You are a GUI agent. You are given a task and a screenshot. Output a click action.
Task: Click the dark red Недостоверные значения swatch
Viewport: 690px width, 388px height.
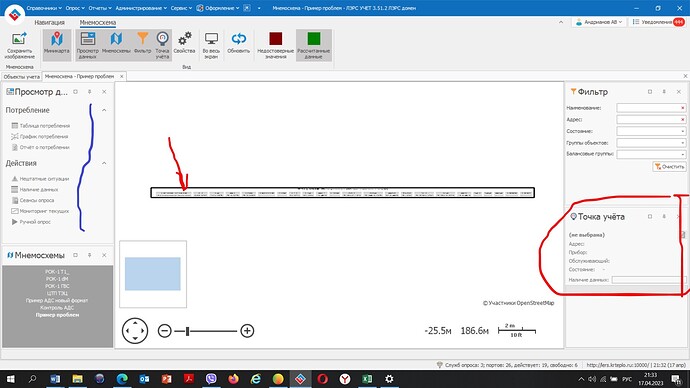275,39
